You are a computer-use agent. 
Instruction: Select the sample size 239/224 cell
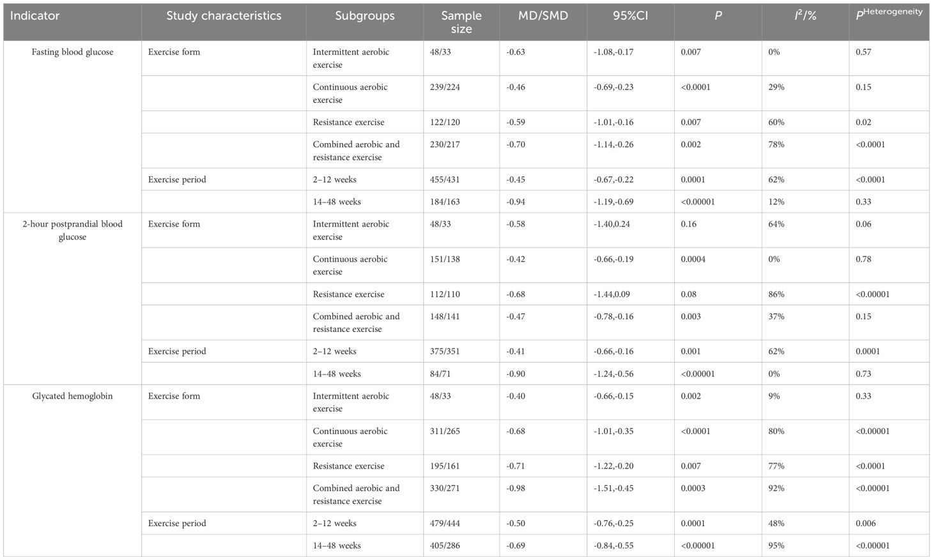click(x=445, y=87)
